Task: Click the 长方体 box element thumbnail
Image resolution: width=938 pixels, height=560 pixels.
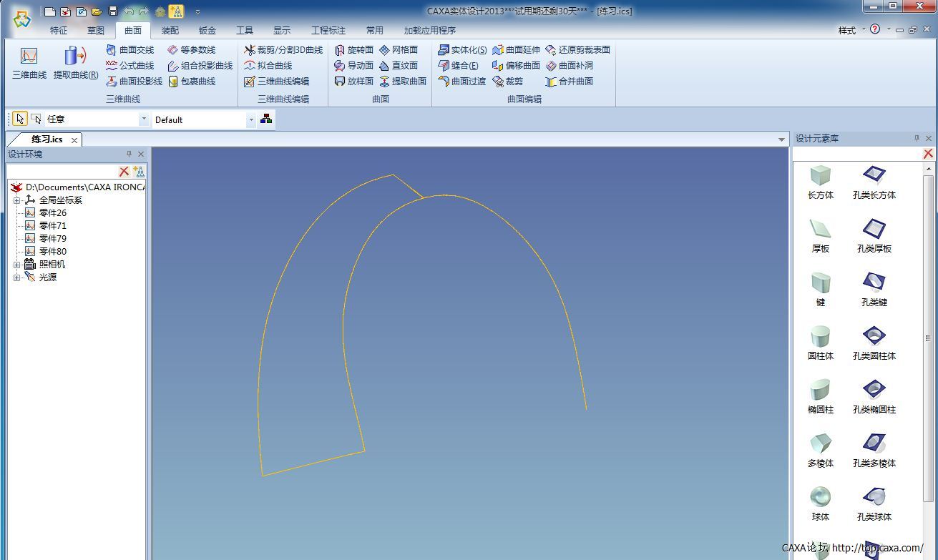Action: coord(821,175)
